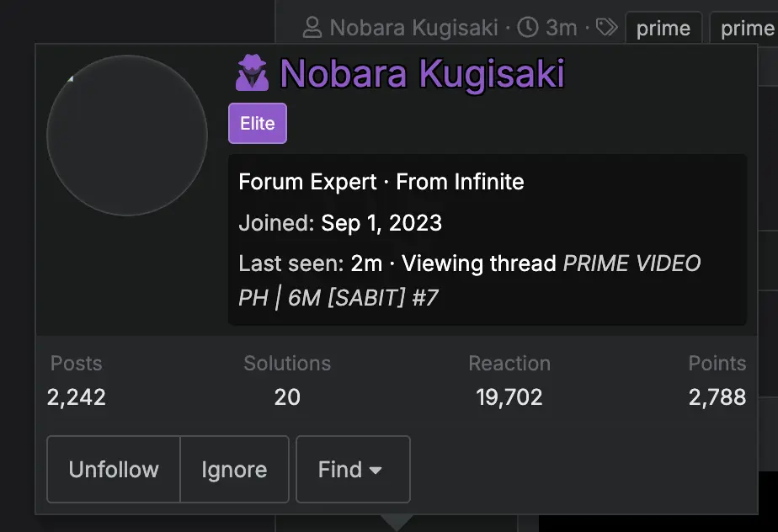
Task: Select the first prime tag
Action: pos(663,29)
